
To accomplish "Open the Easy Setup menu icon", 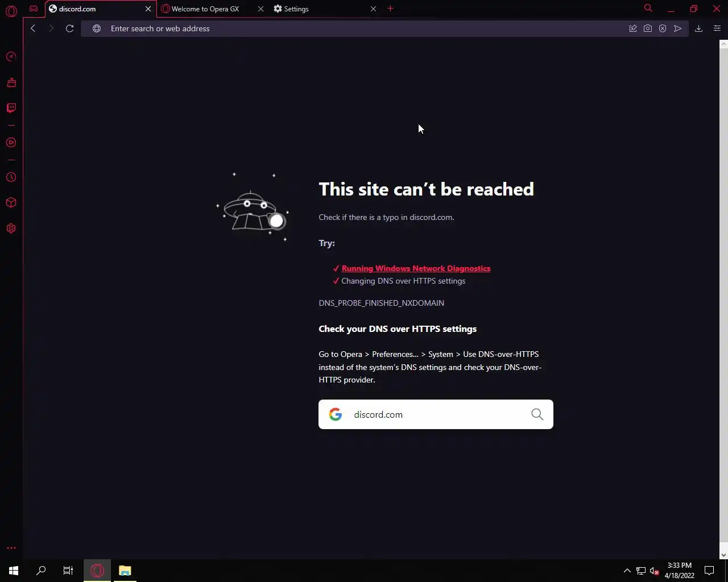I will [717, 28].
